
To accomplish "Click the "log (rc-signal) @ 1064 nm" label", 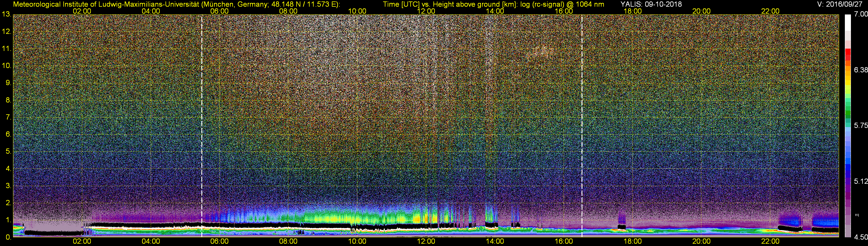I will pos(562,4).
